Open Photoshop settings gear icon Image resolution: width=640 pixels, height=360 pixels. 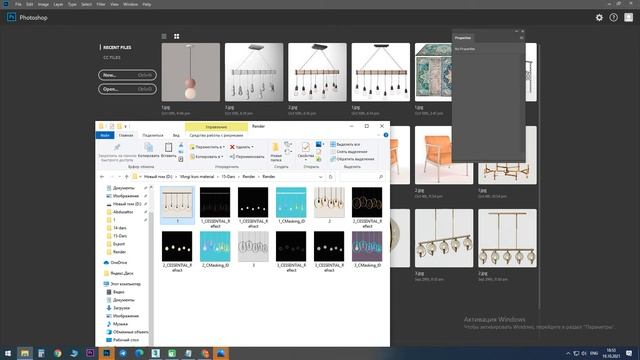point(599,18)
